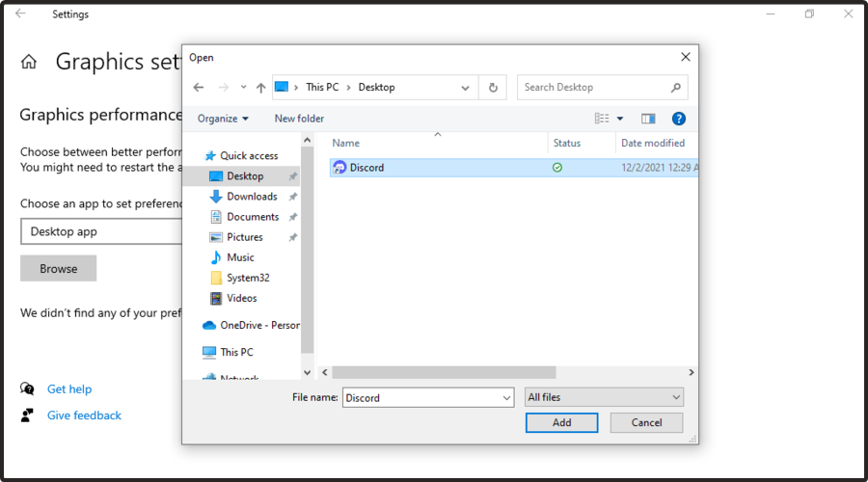The image size is (868, 482).
Task: Click the forward arrow in Open dialog
Action: 223,88
